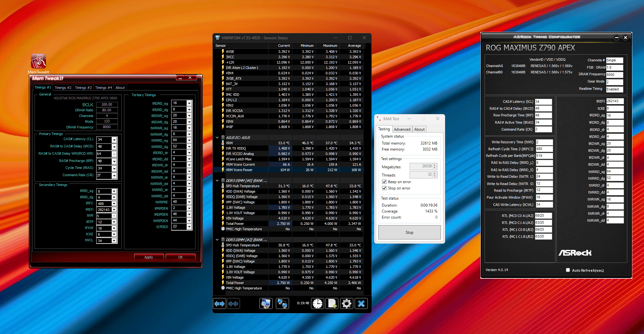The height and width of the screenshot is (334, 644).
Task: Open the HWiNFO remote network monitoring icon
Action: pyautogui.click(x=282, y=304)
